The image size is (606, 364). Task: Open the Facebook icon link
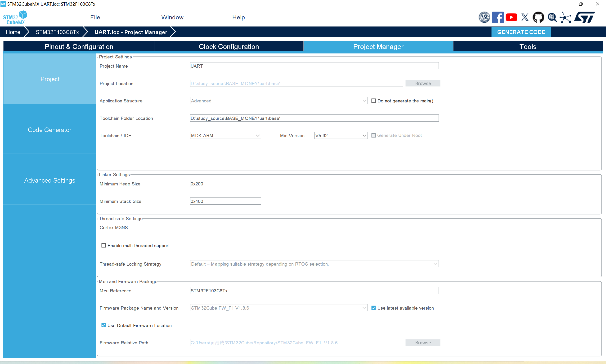[x=498, y=18]
